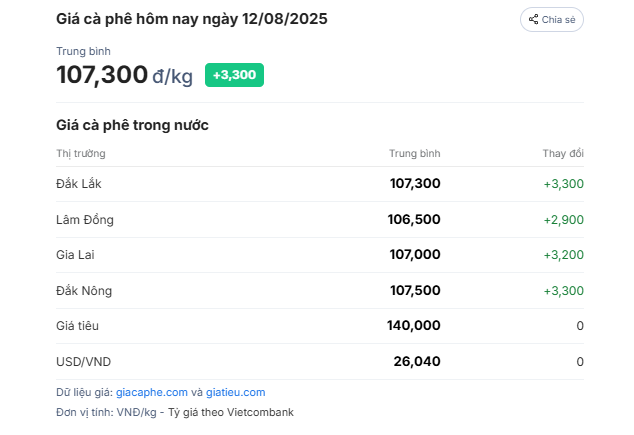The width and height of the screenshot is (634, 435).
Task: Click the Giá tiêu row label
Action: click(77, 326)
